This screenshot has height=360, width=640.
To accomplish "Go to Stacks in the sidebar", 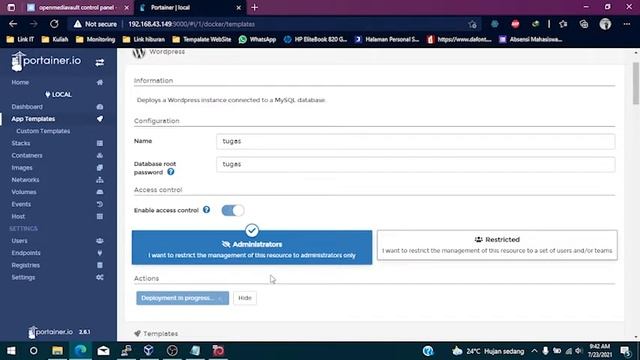I will point(21,143).
